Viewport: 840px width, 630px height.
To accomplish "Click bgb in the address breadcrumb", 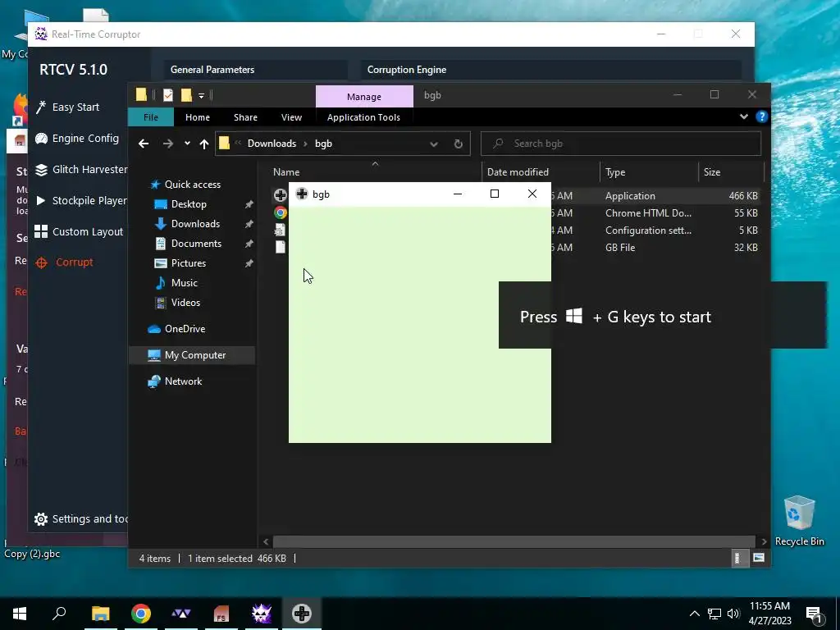I will (323, 144).
